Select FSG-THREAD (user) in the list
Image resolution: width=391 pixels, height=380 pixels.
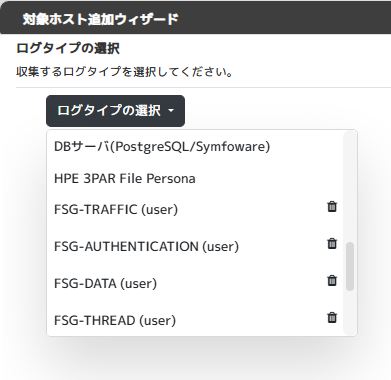click(x=115, y=321)
